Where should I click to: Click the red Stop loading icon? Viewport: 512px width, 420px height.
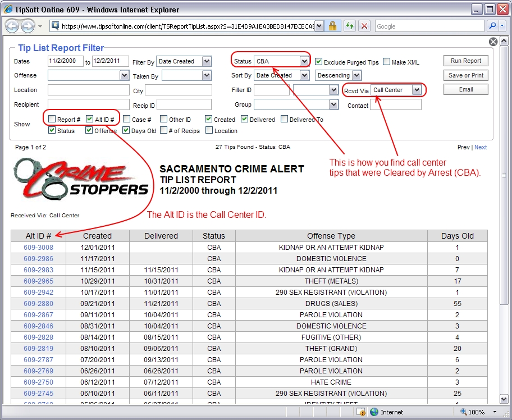click(364, 26)
